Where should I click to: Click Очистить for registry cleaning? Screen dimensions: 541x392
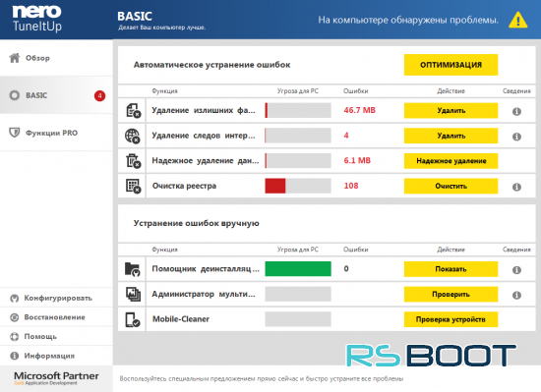pos(451,186)
